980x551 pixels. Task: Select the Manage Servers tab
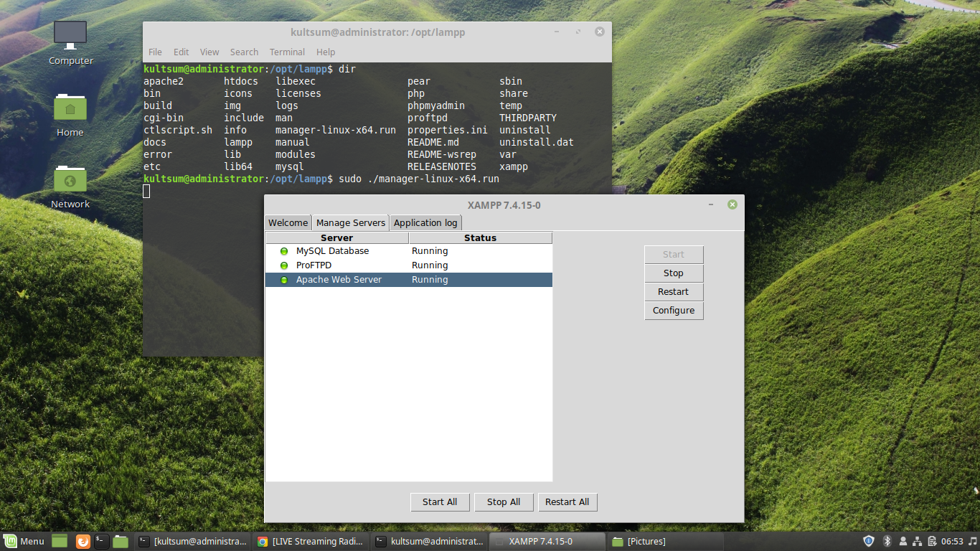click(x=351, y=222)
